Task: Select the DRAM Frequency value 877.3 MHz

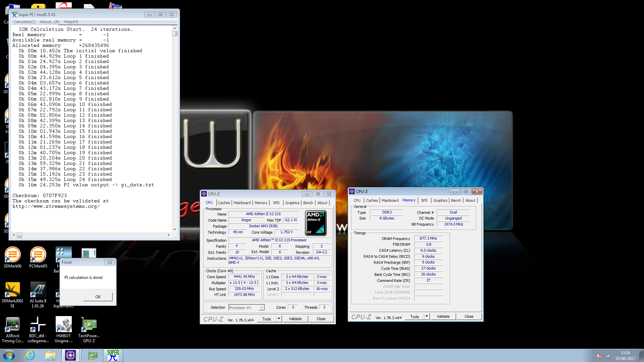Action: pyautogui.click(x=428, y=239)
